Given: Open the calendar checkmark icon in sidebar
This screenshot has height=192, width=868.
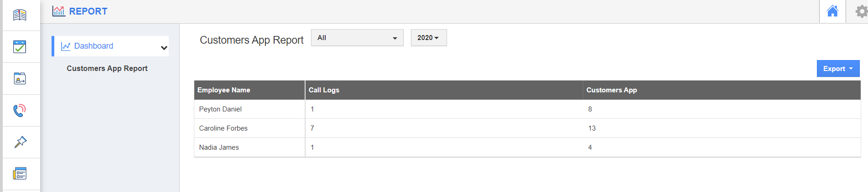Looking at the screenshot, I should pyautogui.click(x=20, y=47).
